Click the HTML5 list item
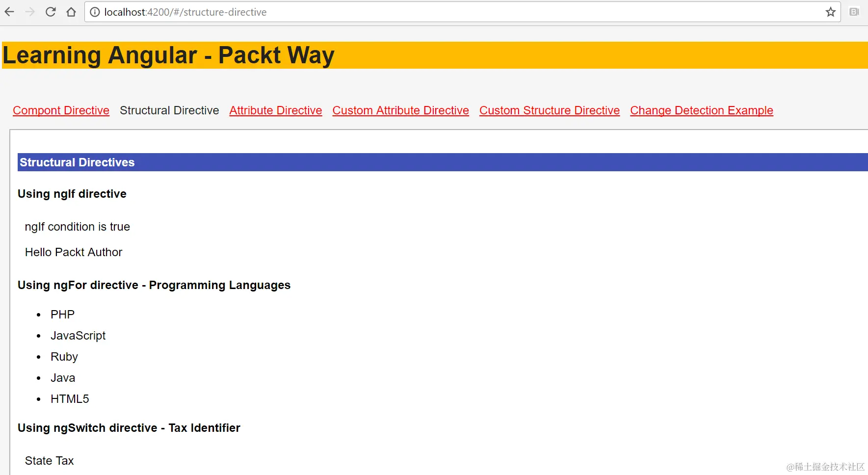 click(x=70, y=399)
